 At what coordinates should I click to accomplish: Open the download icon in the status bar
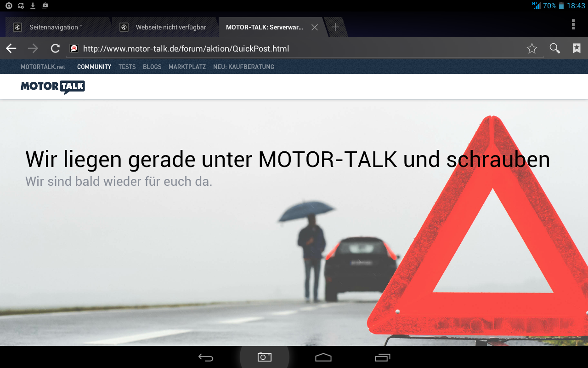tap(32, 6)
